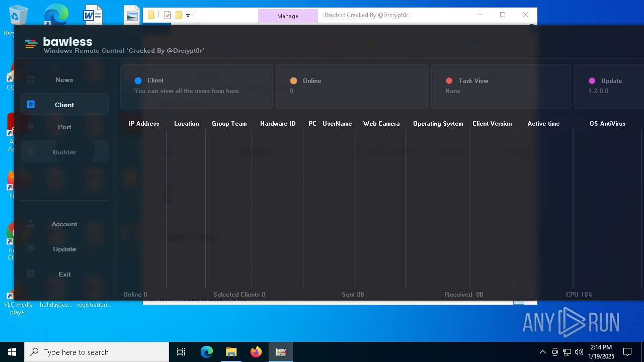Open the News section in sidebar

pos(64,80)
